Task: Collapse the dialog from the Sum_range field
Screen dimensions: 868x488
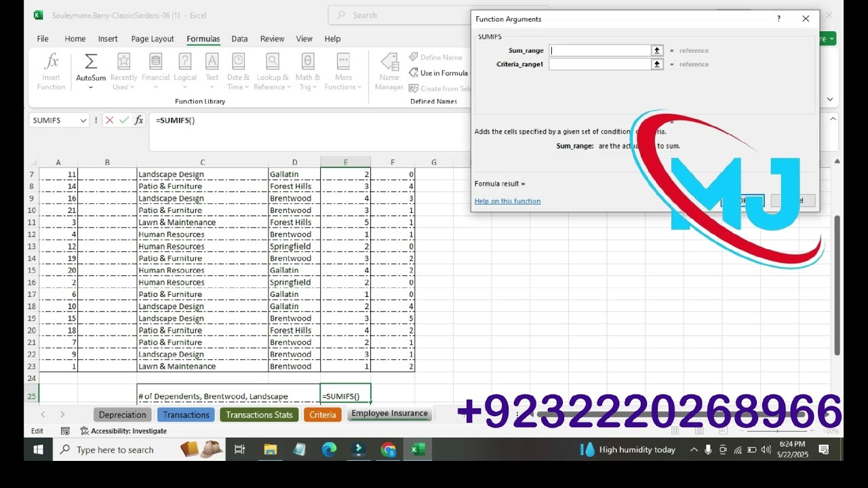Action: tap(656, 50)
